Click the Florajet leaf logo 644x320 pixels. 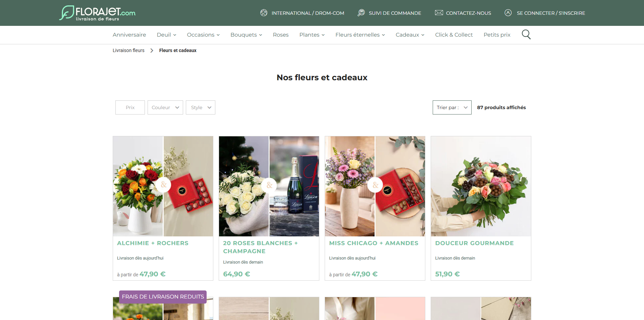(x=66, y=13)
